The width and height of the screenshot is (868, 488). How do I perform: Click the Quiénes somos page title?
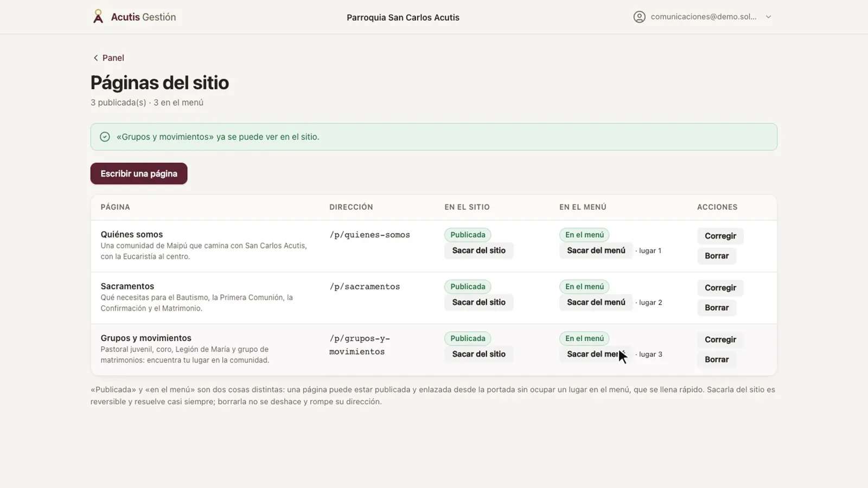click(132, 234)
